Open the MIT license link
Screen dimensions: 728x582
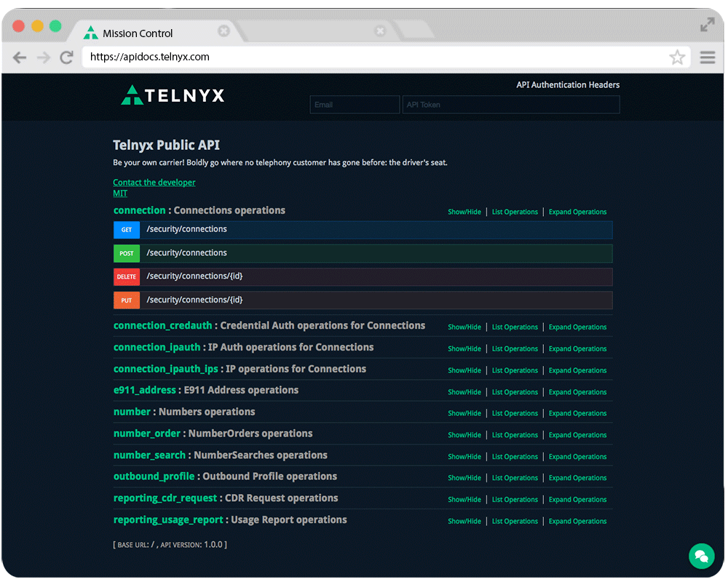tap(120, 193)
